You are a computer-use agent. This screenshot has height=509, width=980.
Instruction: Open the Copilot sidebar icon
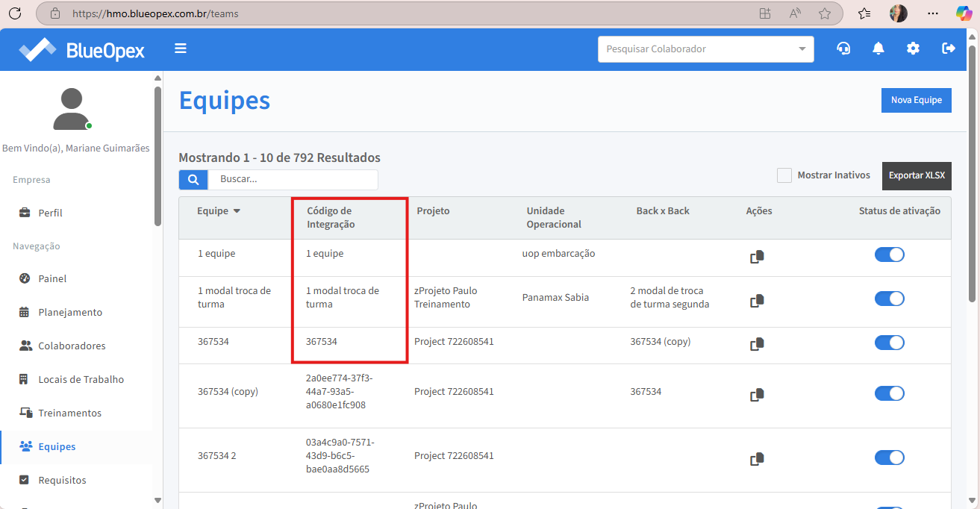click(x=964, y=13)
